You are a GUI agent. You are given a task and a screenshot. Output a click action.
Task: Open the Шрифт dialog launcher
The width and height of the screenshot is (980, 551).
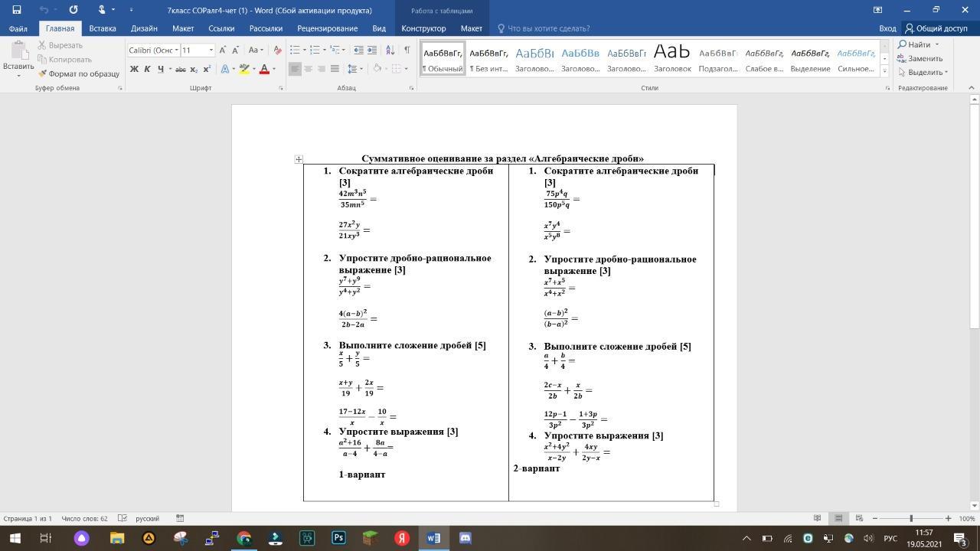coord(281,88)
